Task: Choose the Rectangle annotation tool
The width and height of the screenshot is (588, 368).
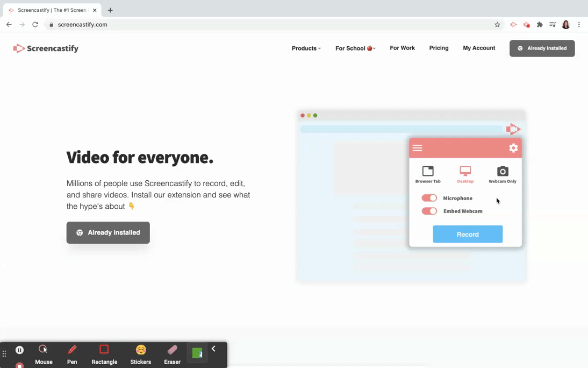Action: click(x=104, y=355)
